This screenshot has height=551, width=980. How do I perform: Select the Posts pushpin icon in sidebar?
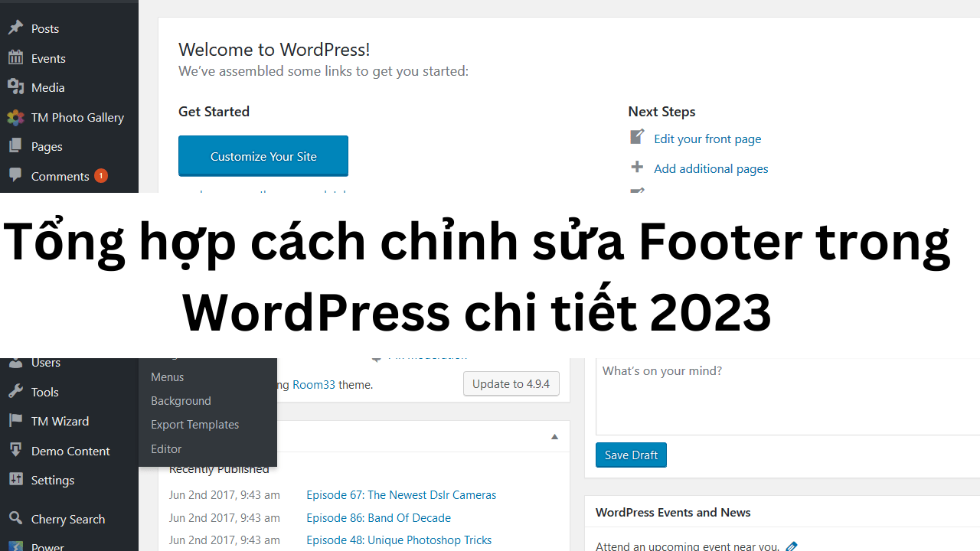coord(16,28)
